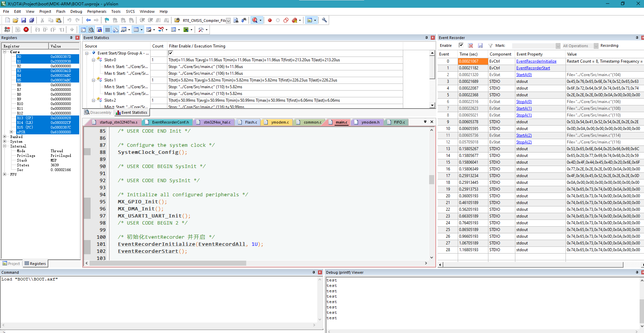Viewport: 644px width, 333px height.
Task: Expand the FPU register group
Action: click(x=5, y=174)
